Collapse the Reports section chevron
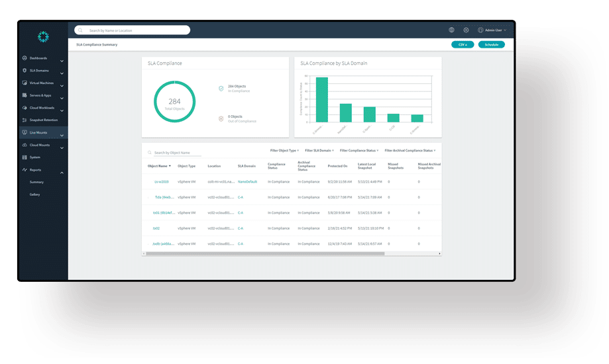The image size is (609, 364). (62, 173)
